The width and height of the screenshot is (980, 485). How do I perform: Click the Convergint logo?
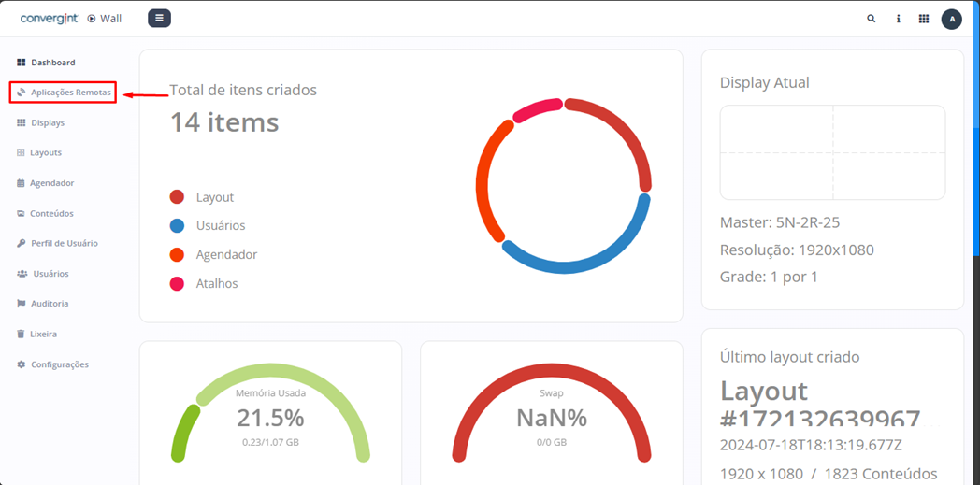pos(49,19)
